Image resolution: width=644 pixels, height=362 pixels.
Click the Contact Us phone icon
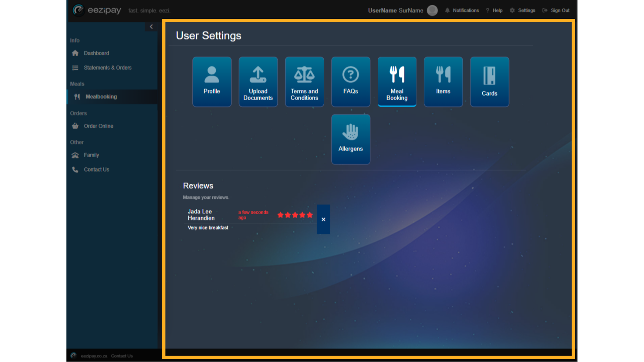click(75, 170)
